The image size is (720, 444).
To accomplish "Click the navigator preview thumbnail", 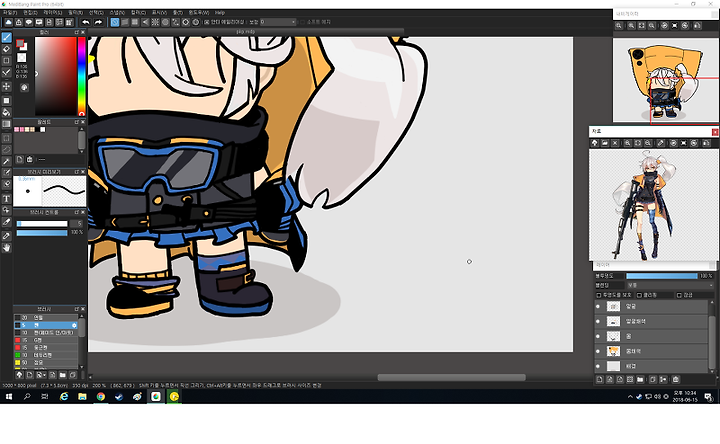I will (x=666, y=81).
